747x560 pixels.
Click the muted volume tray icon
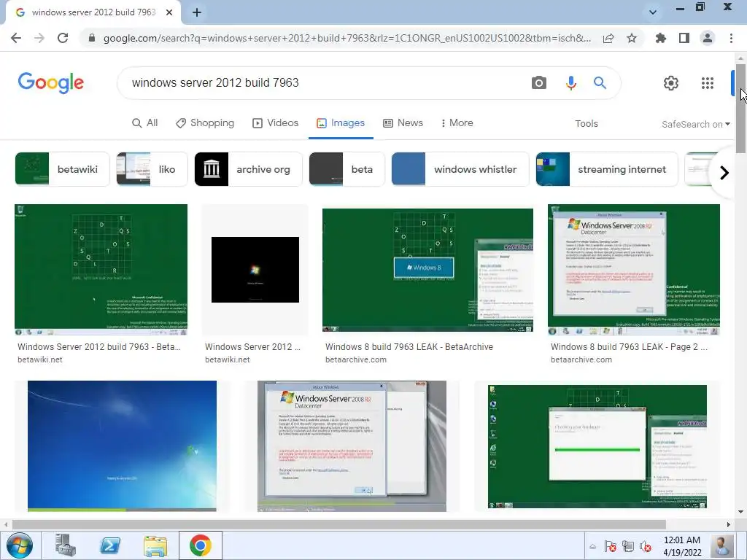[x=646, y=546]
